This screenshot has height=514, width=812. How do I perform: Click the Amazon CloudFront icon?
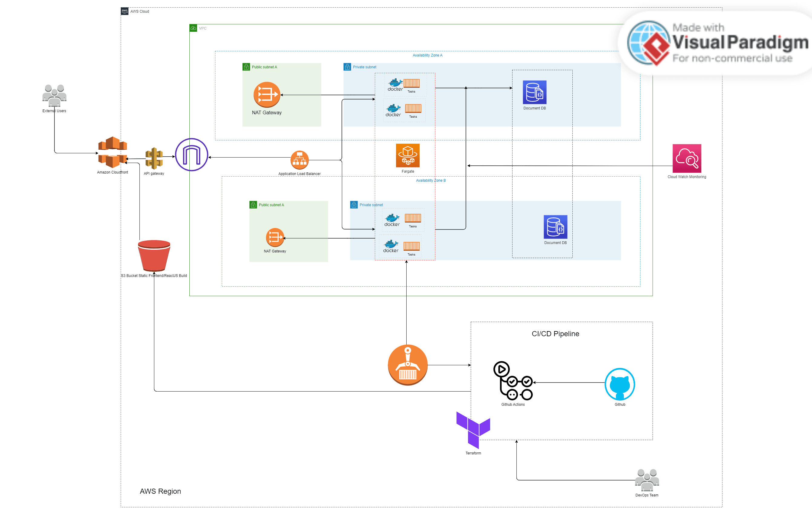point(112,152)
